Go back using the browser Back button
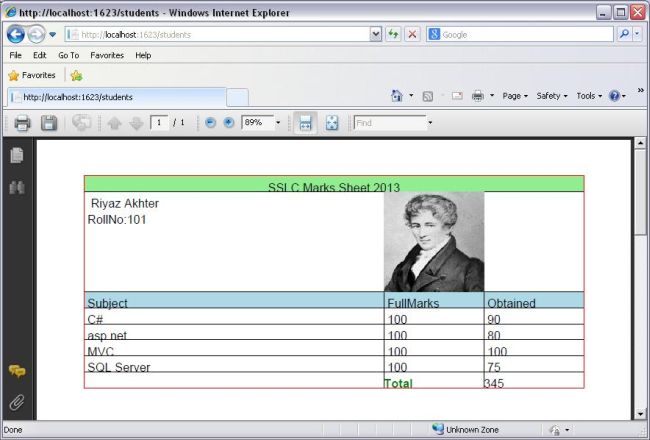The height and width of the screenshot is (440, 650). click(x=16, y=34)
